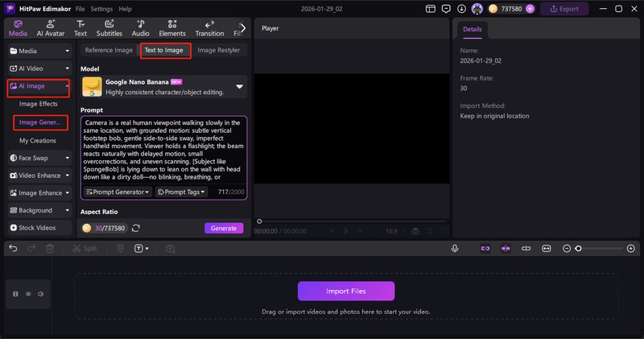Click the export frame icon in timeline toolbar
The width and height of the screenshot is (644, 339).
click(x=170, y=249)
